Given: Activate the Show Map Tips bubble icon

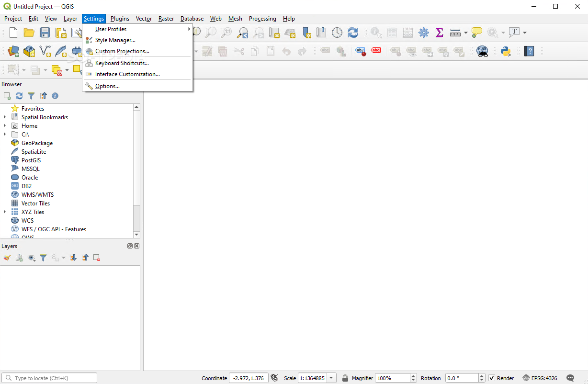Looking at the screenshot, I should (x=476, y=33).
